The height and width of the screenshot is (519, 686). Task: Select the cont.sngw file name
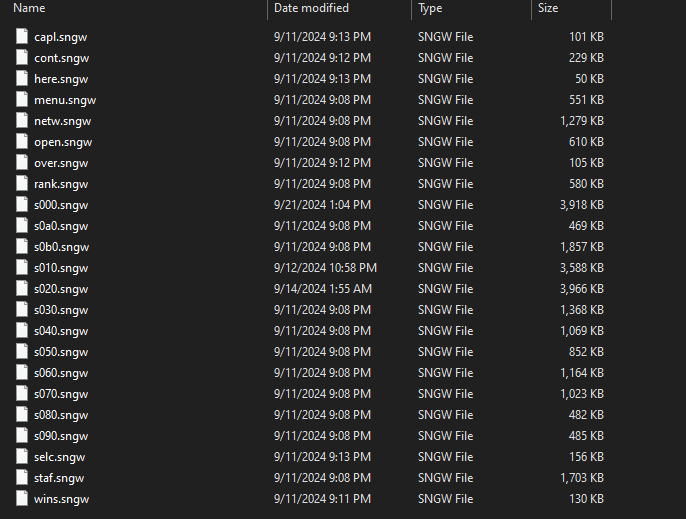(61, 58)
